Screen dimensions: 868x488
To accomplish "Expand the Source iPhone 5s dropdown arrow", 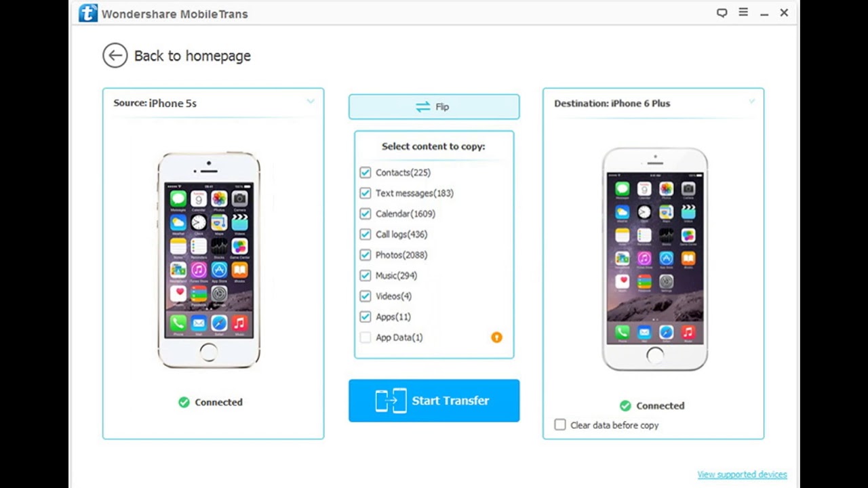I will point(311,102).
